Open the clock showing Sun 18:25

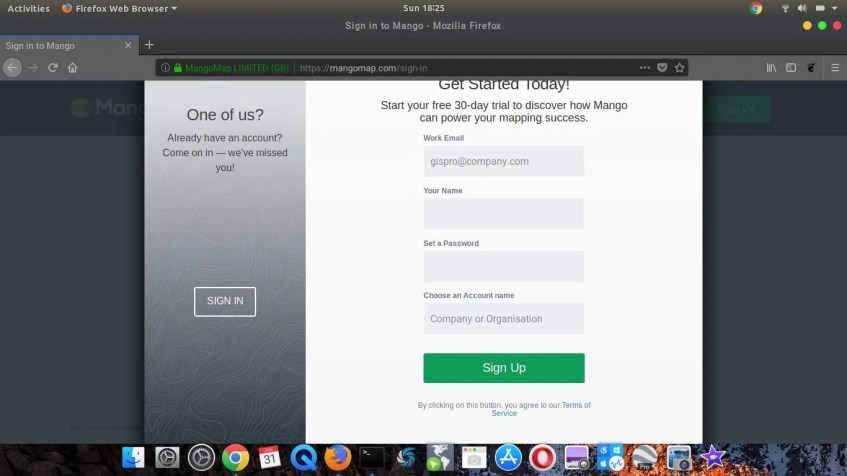[x=424, y=8]
